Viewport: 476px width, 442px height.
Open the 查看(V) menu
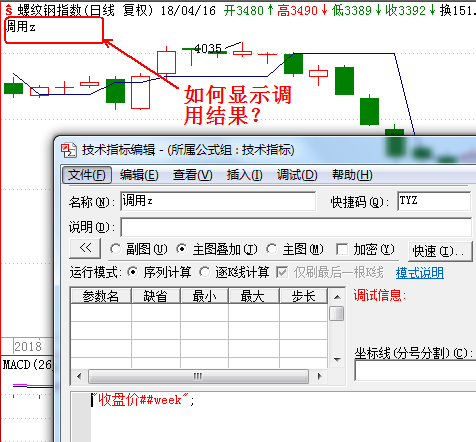[x=192, y=175]
